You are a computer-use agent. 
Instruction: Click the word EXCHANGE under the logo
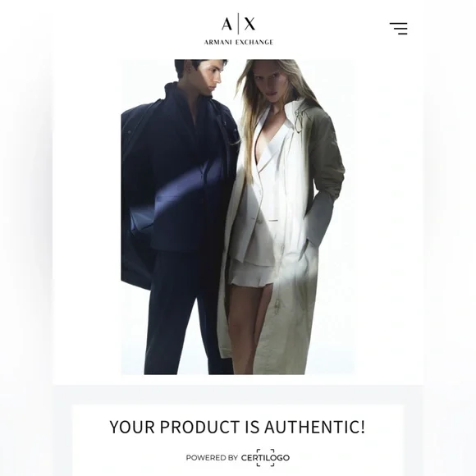(x=254, y=42)
